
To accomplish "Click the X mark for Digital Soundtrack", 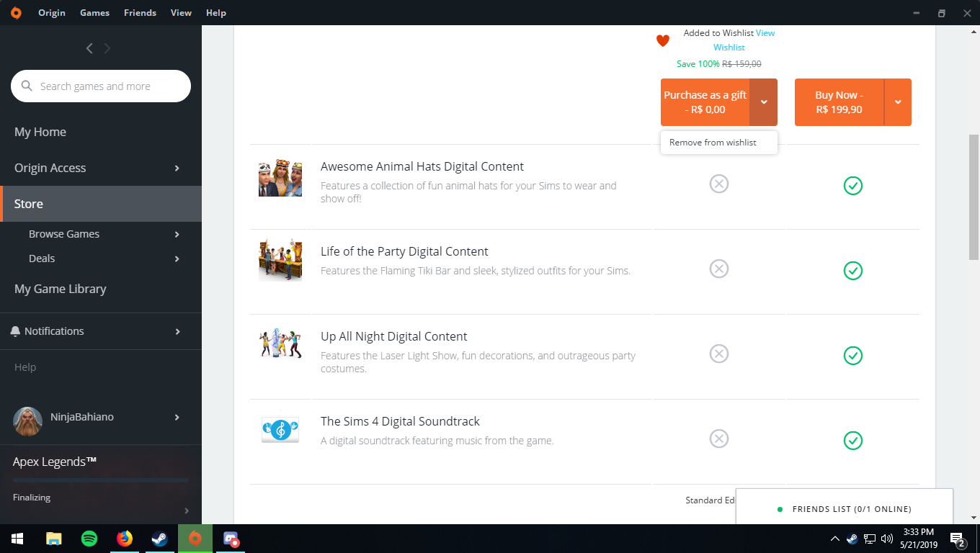I will 718,439.
